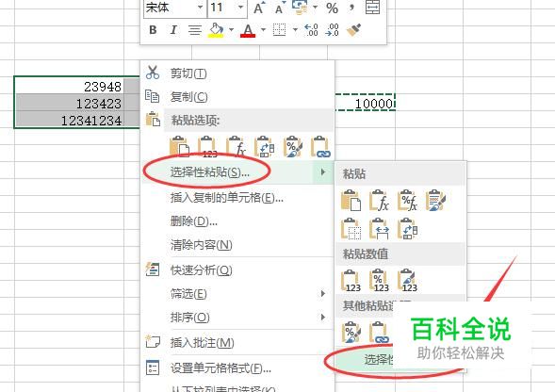Click formulas fx icon in 粘贴 submenu
555x392 pixels.
[379, 201]
